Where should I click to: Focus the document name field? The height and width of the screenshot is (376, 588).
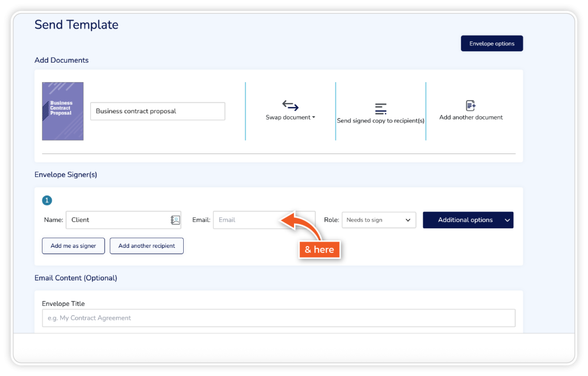157,112
